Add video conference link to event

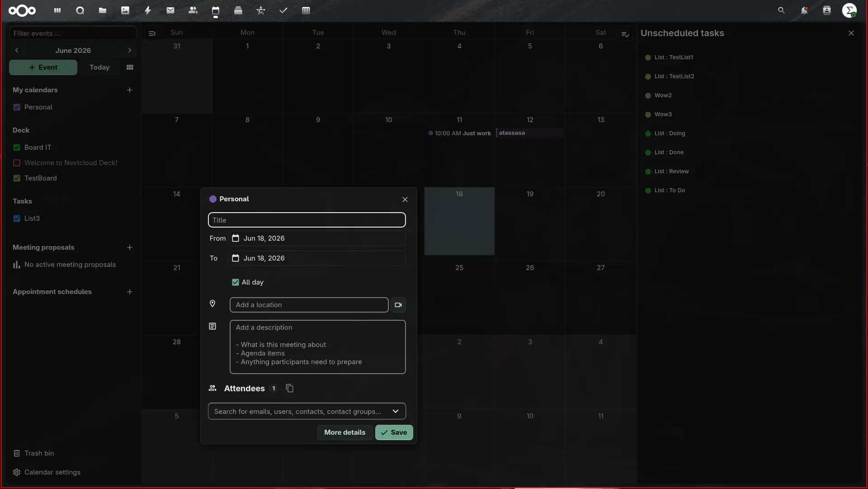[x=398, y=305]
